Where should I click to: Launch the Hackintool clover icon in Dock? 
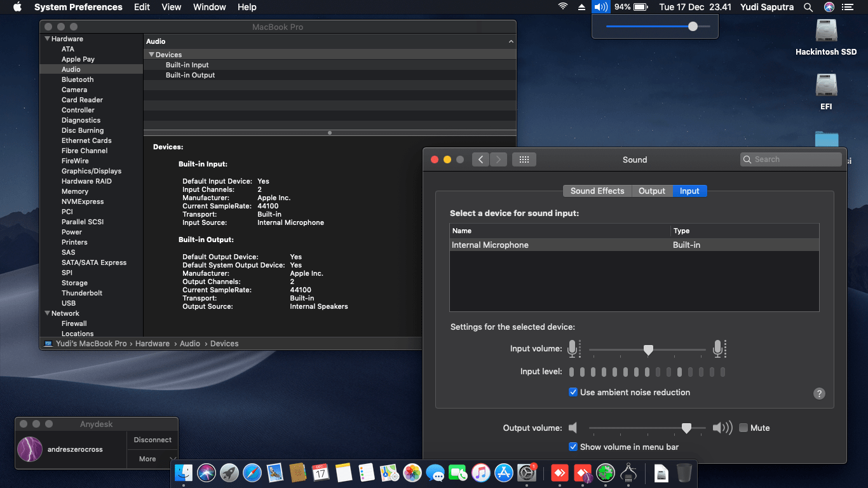[x=605, y=473]
